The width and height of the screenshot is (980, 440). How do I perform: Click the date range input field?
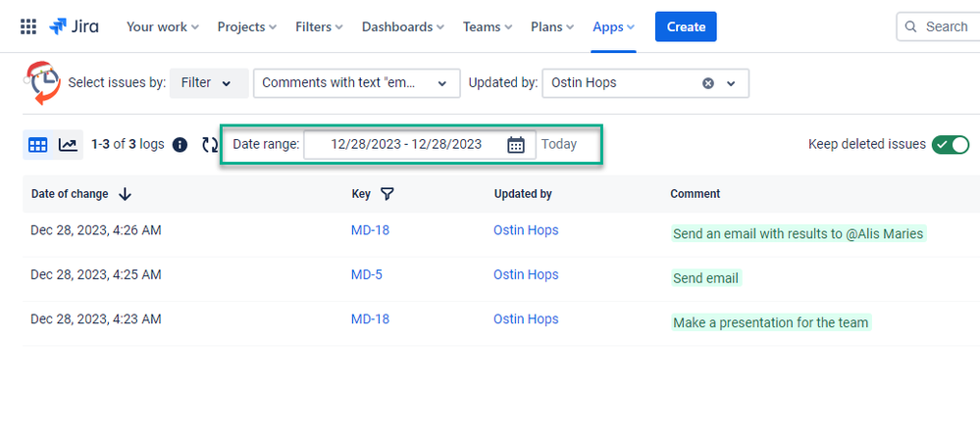[420, 145]
